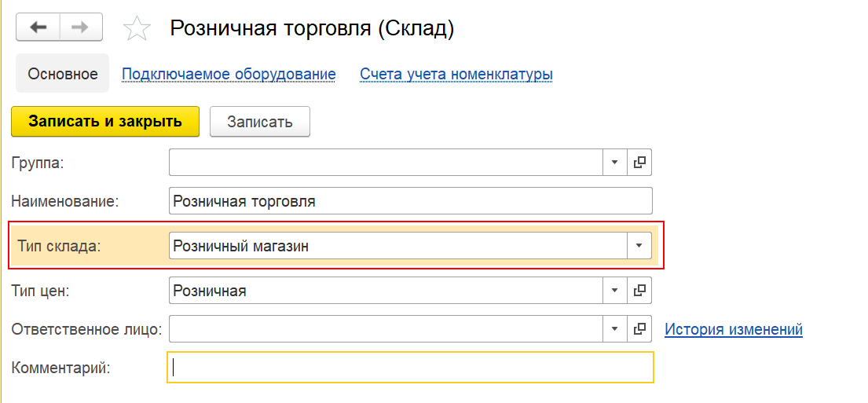Open the История изменений link

pos(734,329)
